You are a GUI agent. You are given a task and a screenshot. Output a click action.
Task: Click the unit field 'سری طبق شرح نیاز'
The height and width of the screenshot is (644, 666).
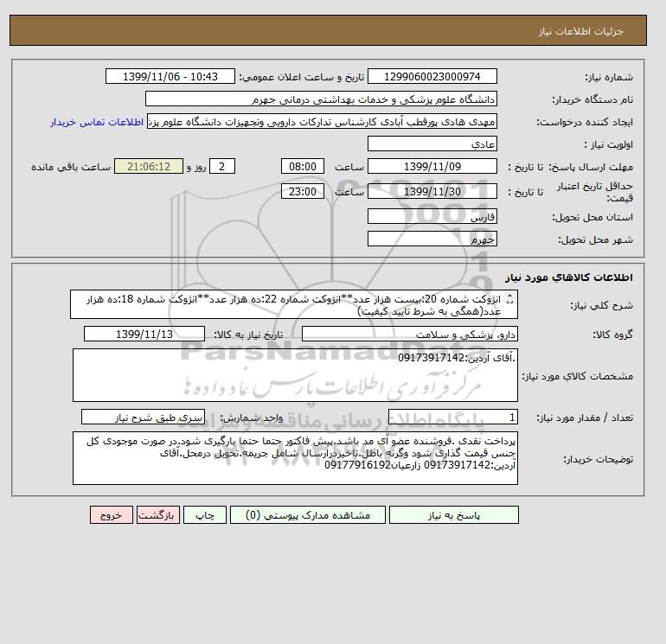143,417
